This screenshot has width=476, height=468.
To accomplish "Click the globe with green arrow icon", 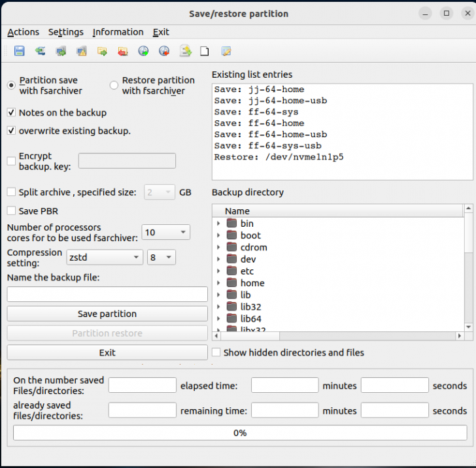I will click(x=143, y=51).
